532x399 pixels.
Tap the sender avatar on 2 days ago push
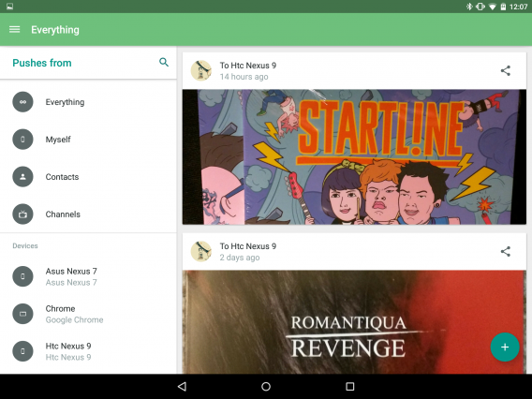coord(201,251)
